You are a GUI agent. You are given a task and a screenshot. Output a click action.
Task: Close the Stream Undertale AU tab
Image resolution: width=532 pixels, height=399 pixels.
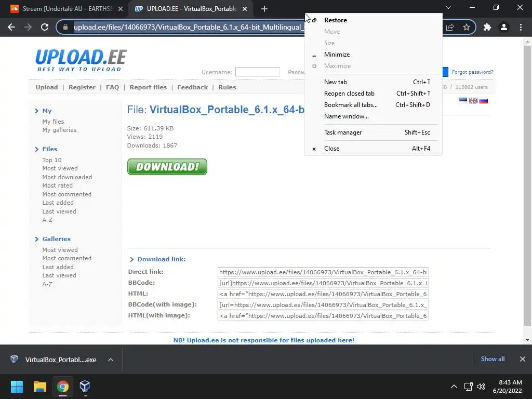(x=121, y=9)
